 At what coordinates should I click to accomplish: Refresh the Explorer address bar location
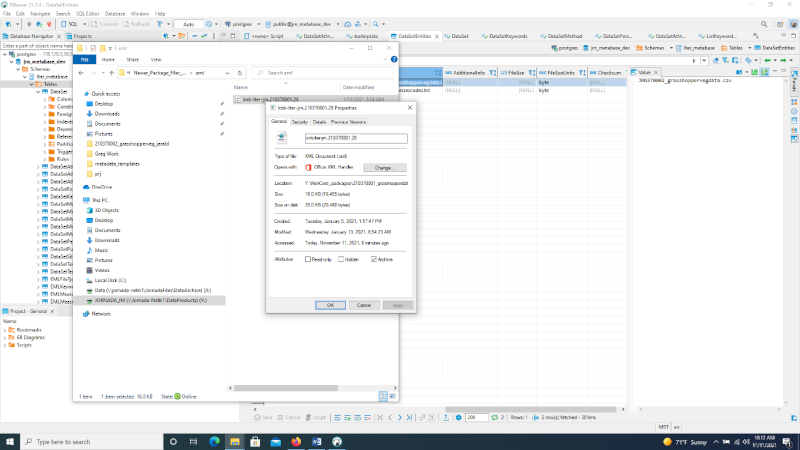click(x=242, y=73)
